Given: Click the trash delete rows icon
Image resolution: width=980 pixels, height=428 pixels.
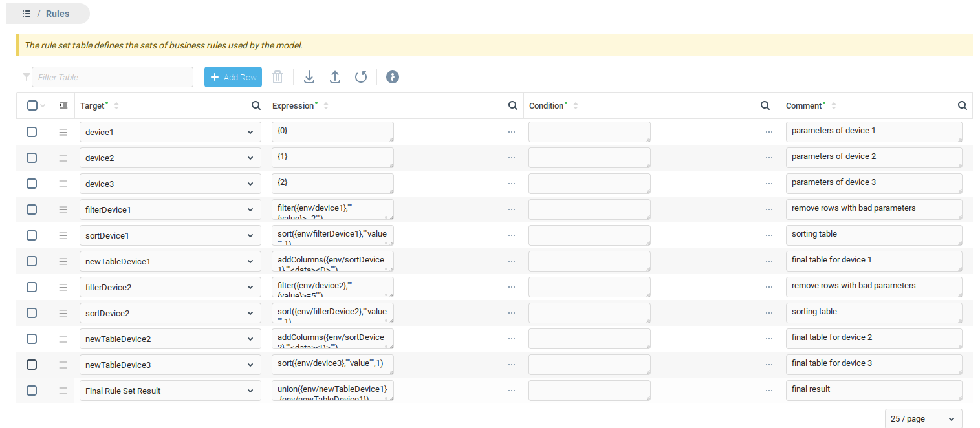Looking at the screenshot, I should point(278,77).
